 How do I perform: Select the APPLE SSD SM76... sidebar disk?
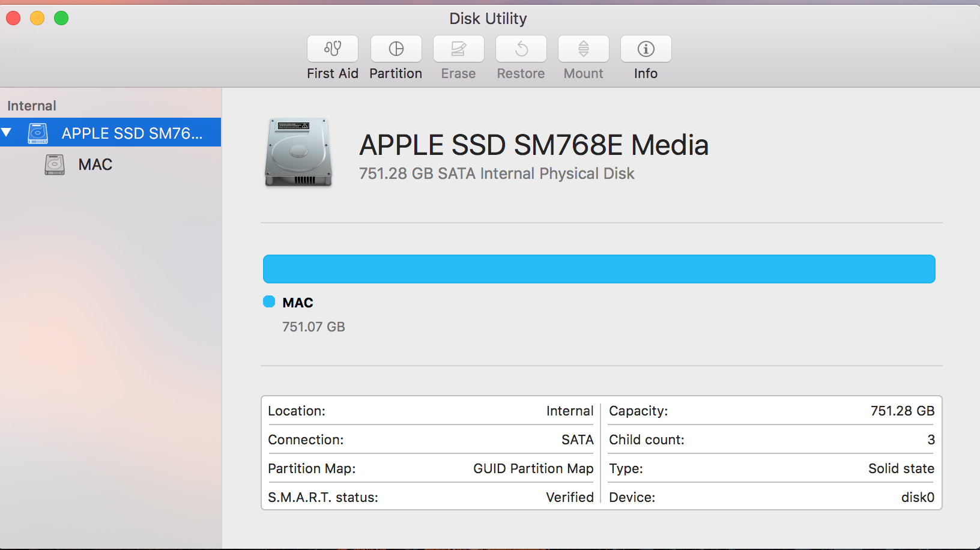pyautogui.click(x=110, y=132)
